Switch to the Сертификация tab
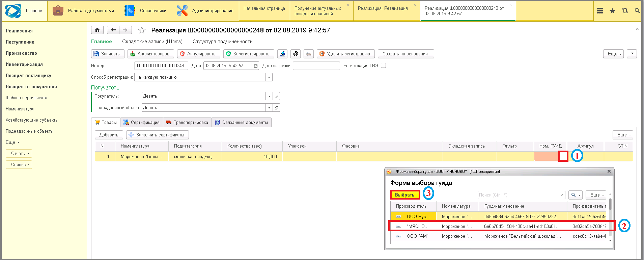 point(142,122)
